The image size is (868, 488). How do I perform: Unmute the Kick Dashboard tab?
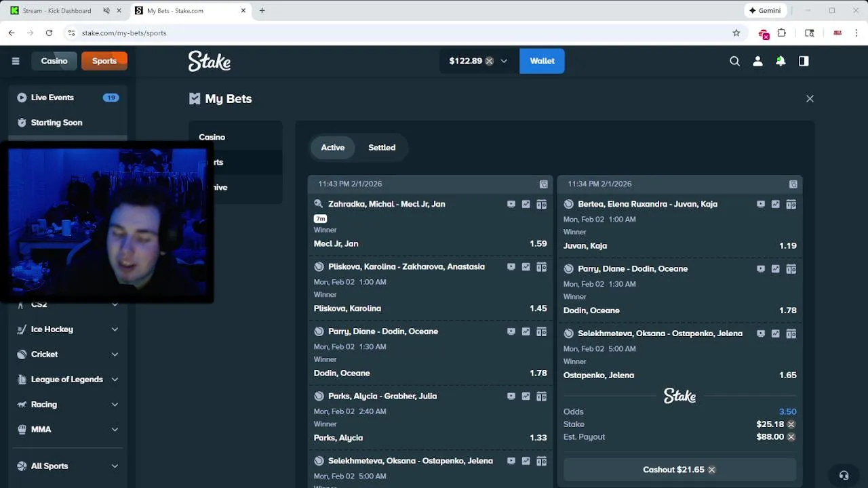(106, 11)
